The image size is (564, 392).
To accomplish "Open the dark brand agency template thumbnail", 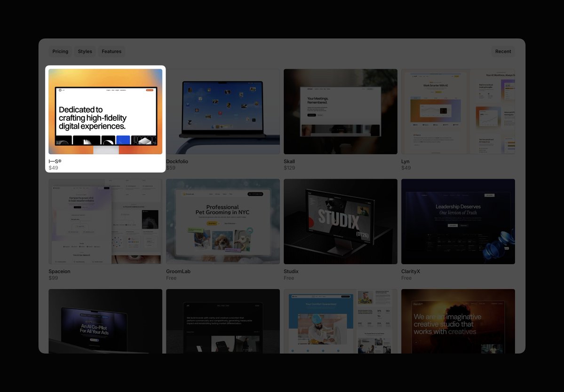I will 223,321.
